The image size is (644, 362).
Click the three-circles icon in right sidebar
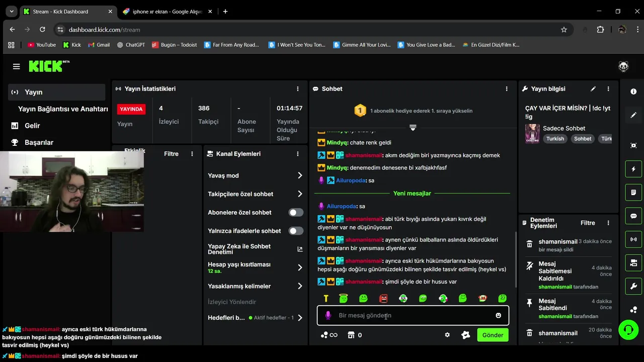[633, 310]
